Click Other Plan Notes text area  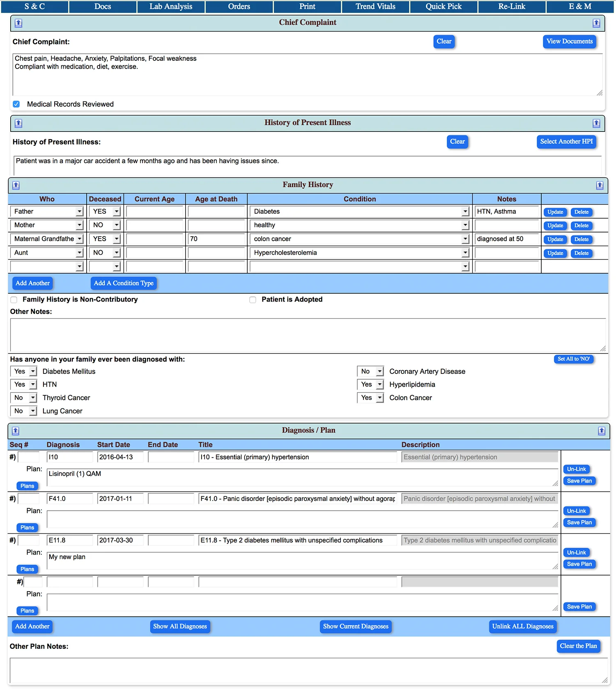(309, 671)
